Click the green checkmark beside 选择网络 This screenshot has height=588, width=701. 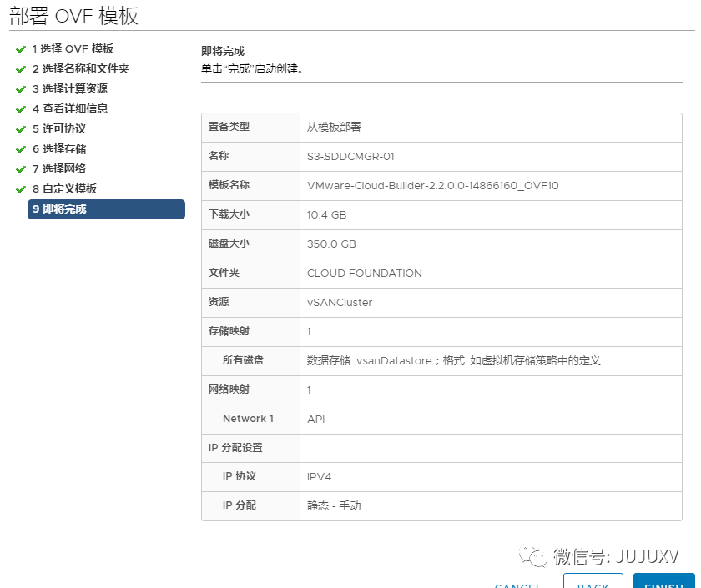tap(21, 169)
